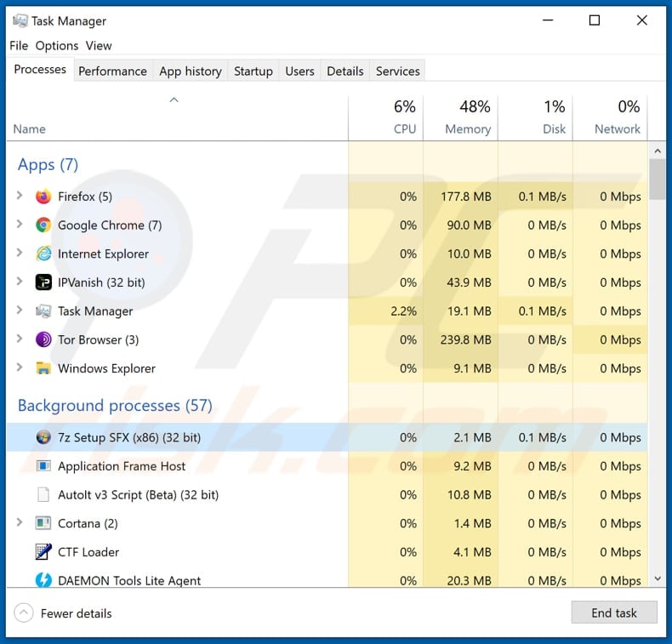
Task: Click the Application Frame Host icon
Action: click(43, 465)
